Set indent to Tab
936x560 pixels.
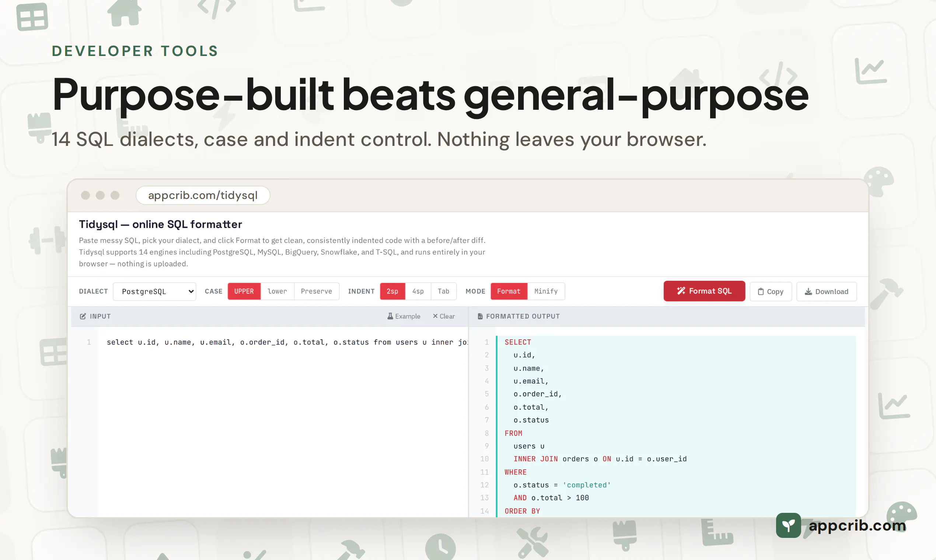[x=443, y=291]
